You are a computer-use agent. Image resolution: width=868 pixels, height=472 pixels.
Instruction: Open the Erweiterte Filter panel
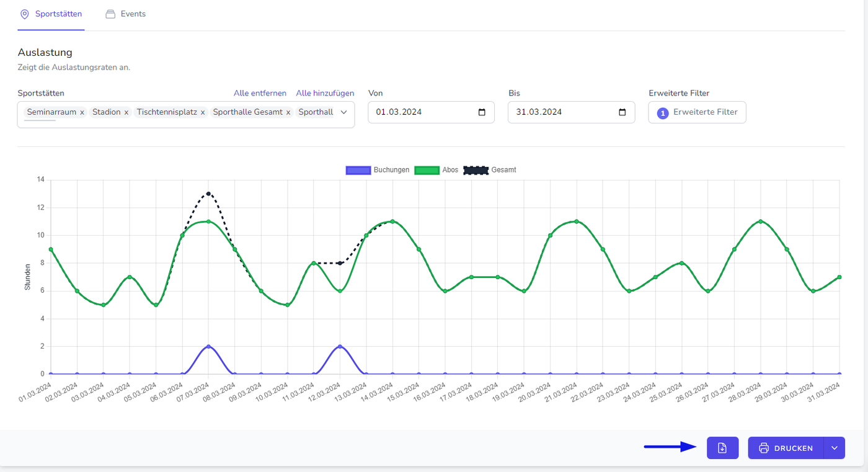697,112
